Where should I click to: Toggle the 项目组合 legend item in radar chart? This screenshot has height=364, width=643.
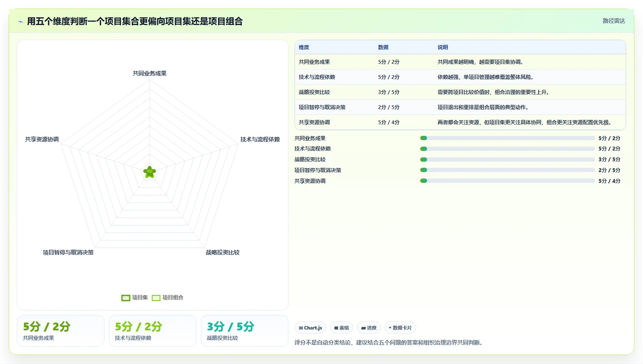pyautogui.click(x=168, y=298)
